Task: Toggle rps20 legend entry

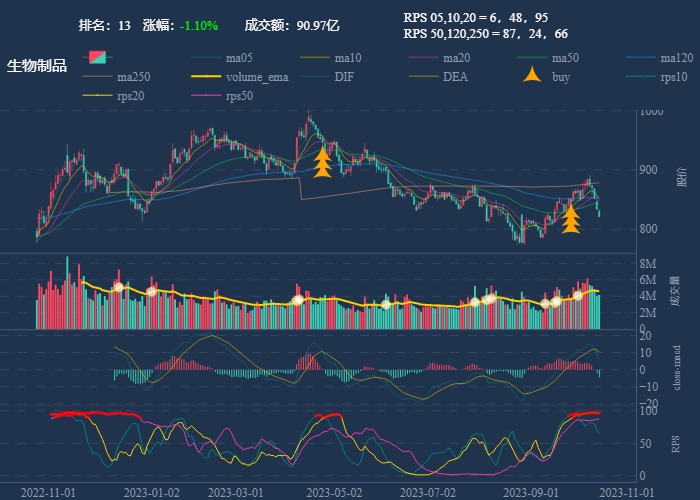Action: pyautogui.click(x=114, y=96)
